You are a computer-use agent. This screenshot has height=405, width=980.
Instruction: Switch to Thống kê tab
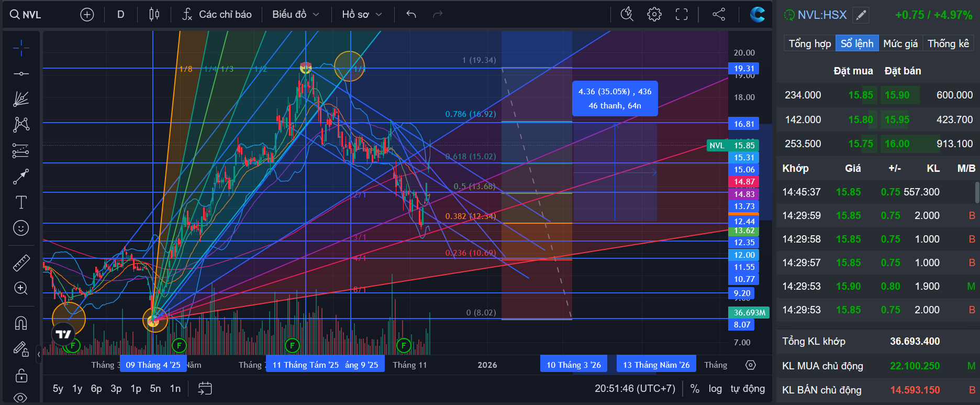click(x=948, y=44)
